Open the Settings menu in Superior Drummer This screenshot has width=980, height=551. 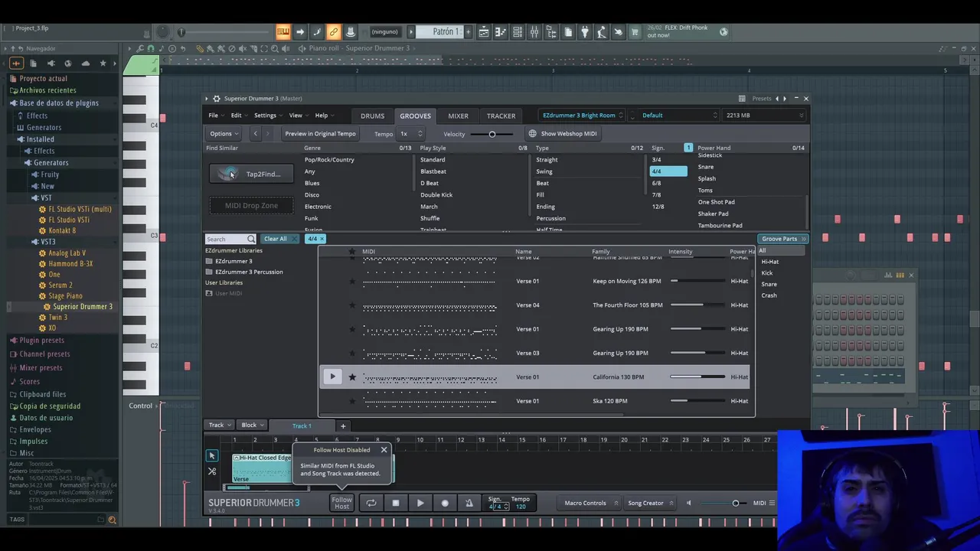pyautogui.click(x=268, y=116)
